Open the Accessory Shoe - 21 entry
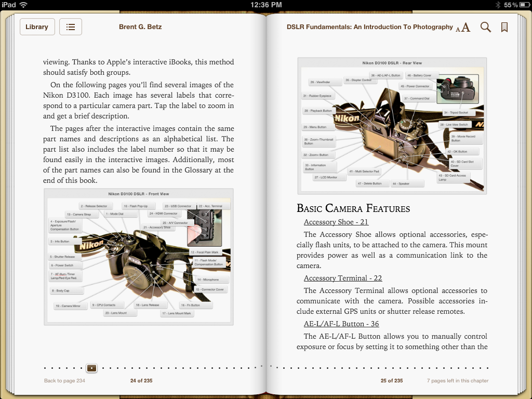This screenshot has width=532, height=399. click(x=336, y=222)
